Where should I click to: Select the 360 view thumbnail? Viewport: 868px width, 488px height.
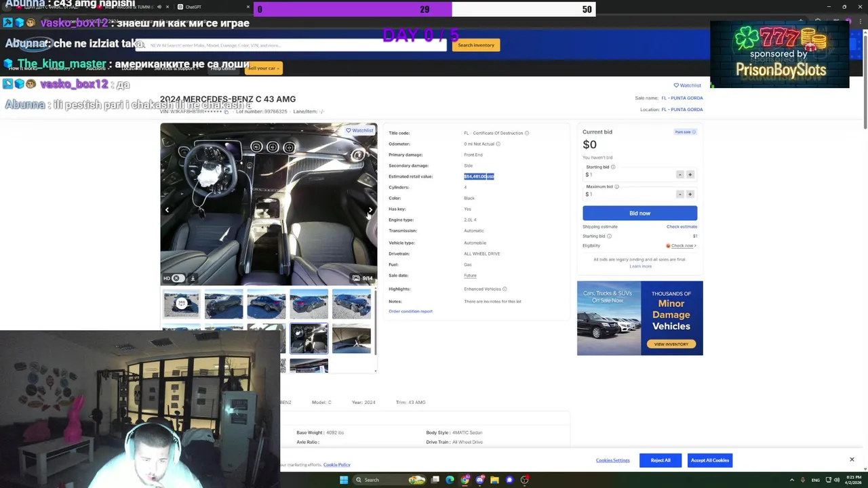click(x=181, y=304)
